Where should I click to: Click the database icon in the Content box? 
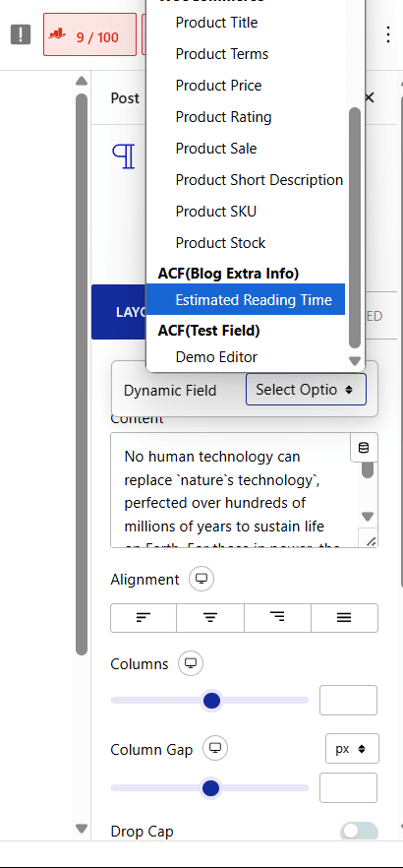[364, 448]
